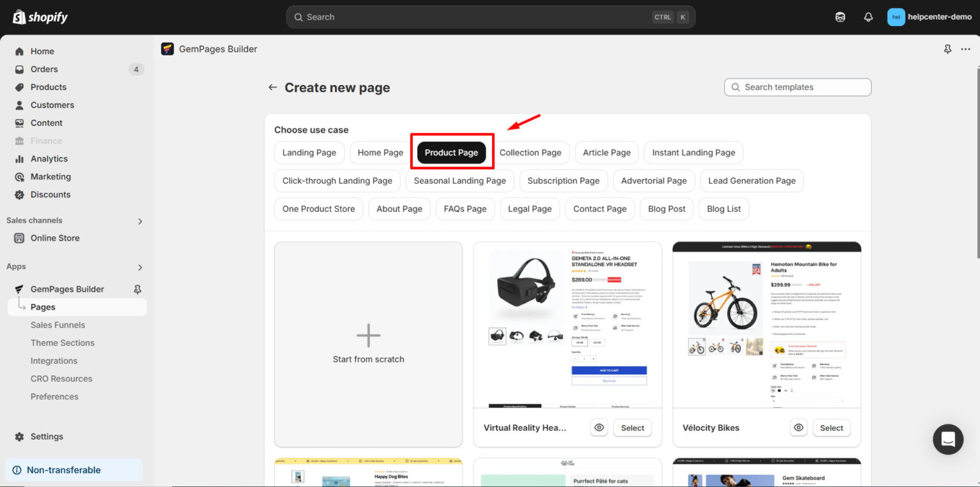Select the Vélocity Bikes template

point(831,428)
